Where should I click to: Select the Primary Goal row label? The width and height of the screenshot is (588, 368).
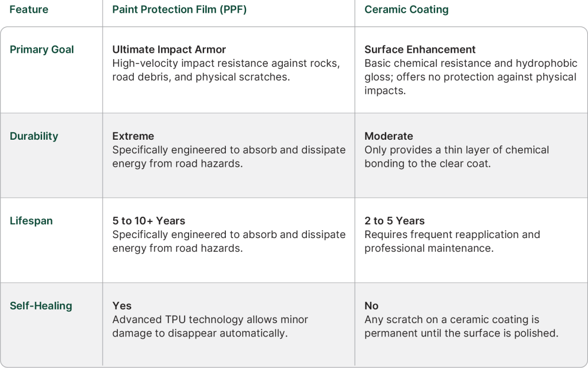[42, 49]
